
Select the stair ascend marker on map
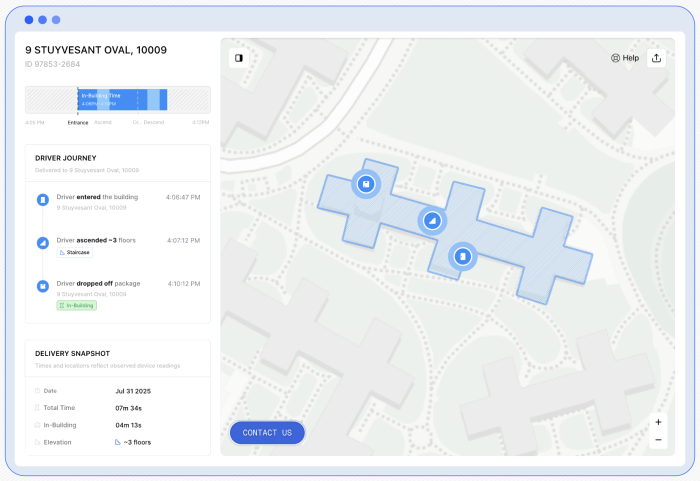[x=432, y=220]
